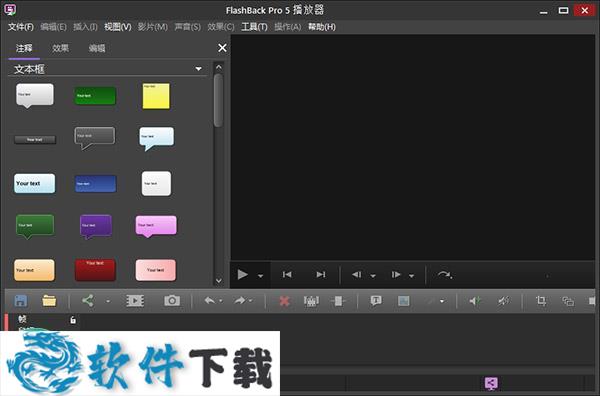Click the crop-to-selection frames icon
Viewport: 600px width, 396px height.
311,301
